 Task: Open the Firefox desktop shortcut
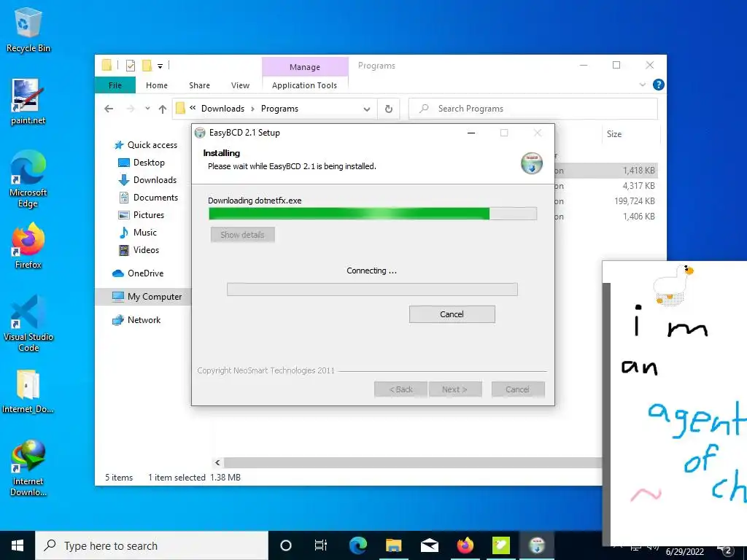28,246
